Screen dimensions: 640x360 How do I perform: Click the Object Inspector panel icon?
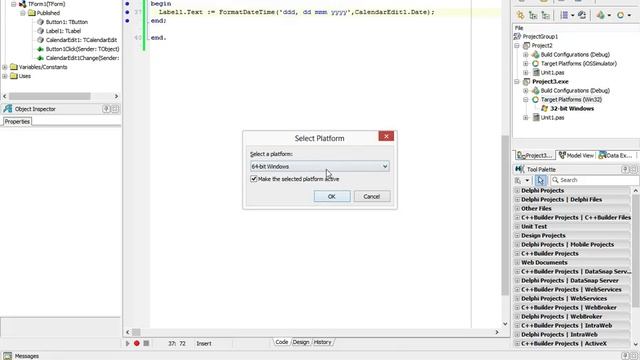point(8,109)
